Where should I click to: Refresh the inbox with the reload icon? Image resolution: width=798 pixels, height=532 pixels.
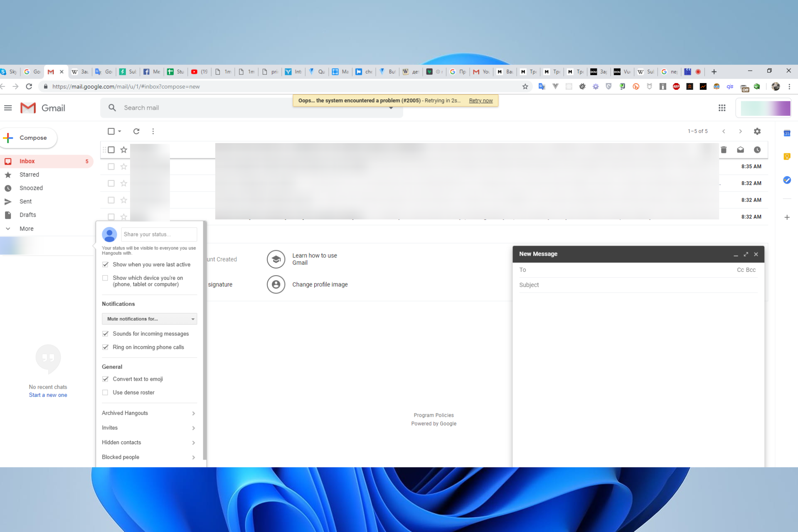136,131
